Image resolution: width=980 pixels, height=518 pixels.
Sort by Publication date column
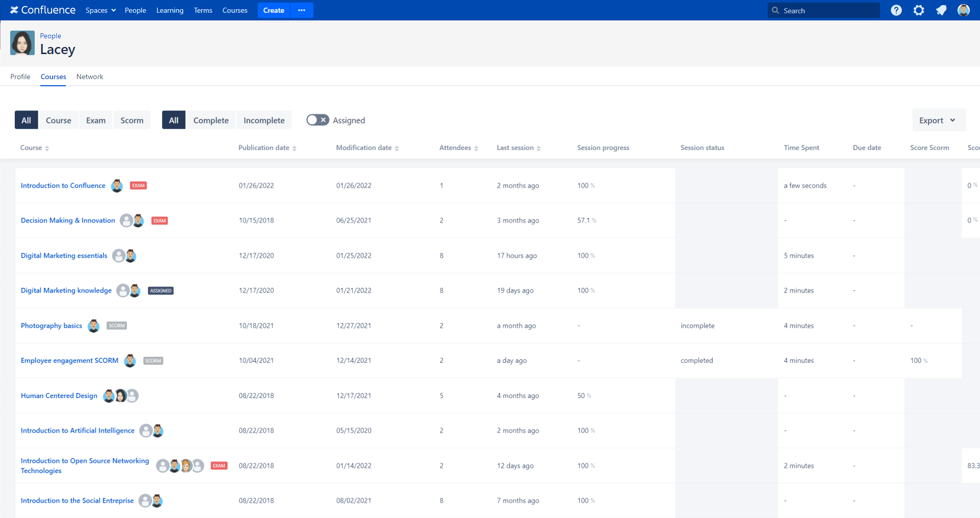(267, 148)
